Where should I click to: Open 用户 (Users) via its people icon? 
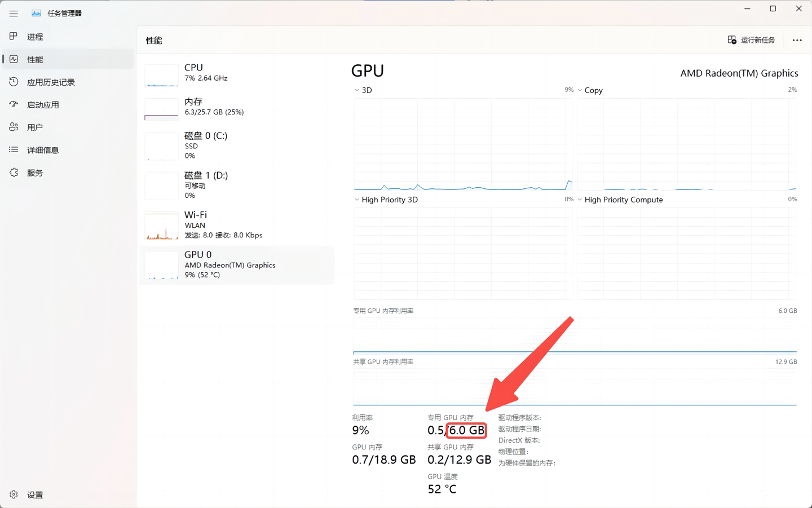click(14, 127)
